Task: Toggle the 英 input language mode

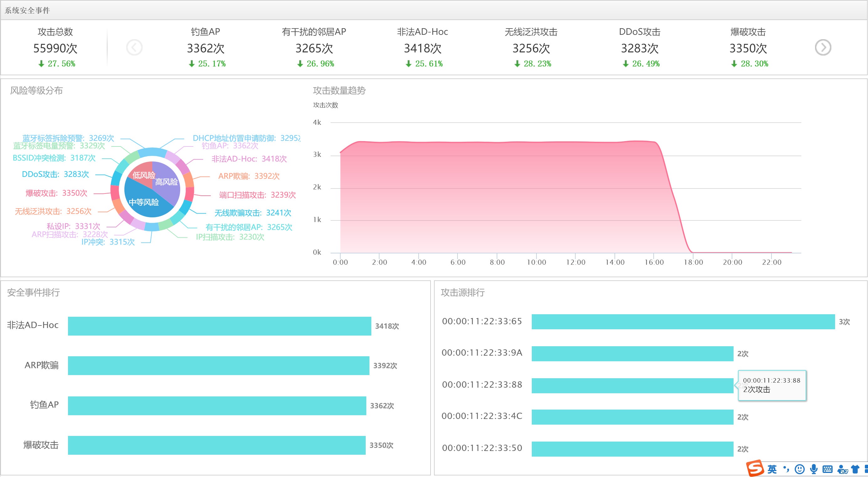Action: (772, 469)
